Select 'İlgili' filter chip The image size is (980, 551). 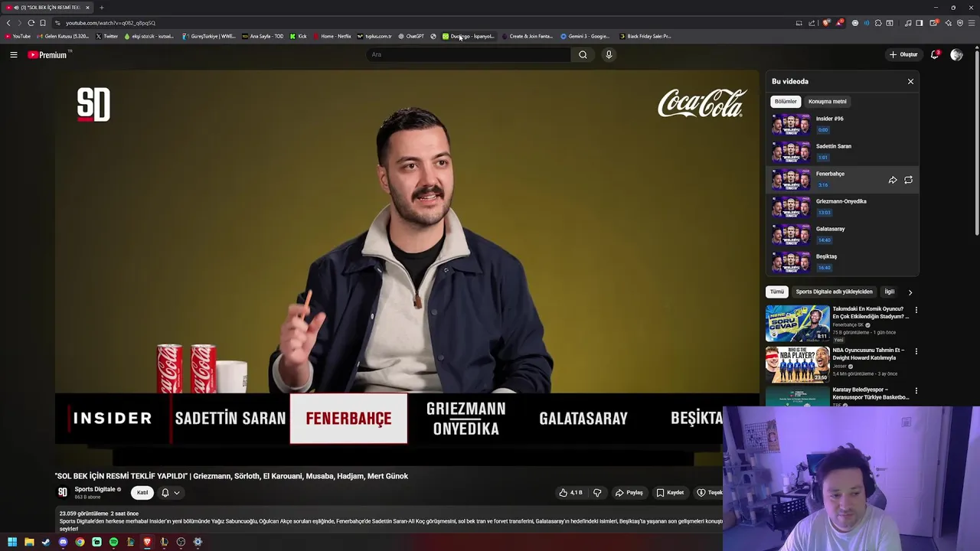pyautogui.click(x=889, y=292)
